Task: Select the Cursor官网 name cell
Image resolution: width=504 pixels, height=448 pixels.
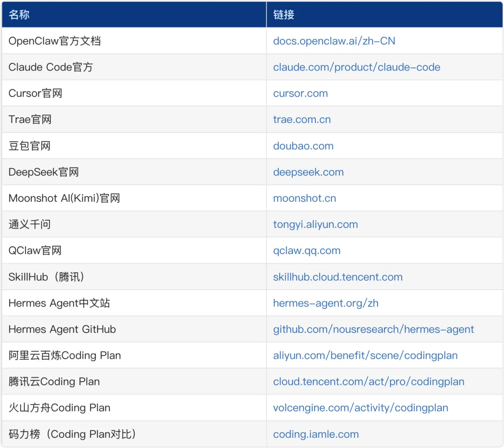Action: pos(134,93)
